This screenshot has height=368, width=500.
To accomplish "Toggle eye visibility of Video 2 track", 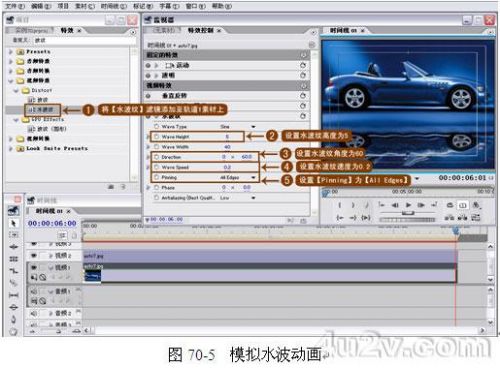I will (34, 256).
